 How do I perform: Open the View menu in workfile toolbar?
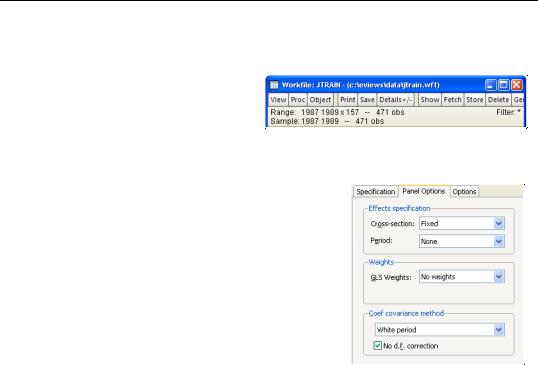tap(278, 100)
